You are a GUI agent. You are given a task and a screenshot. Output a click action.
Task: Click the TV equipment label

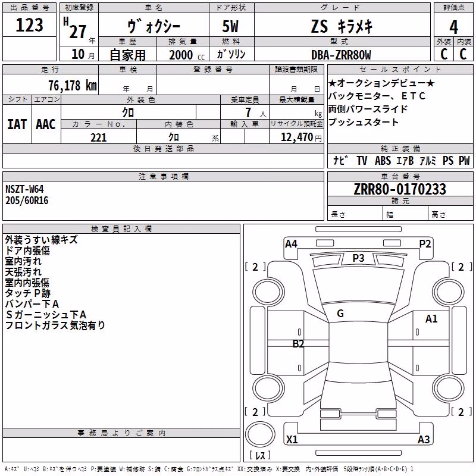pyautogui.click(x=362, y=161)
